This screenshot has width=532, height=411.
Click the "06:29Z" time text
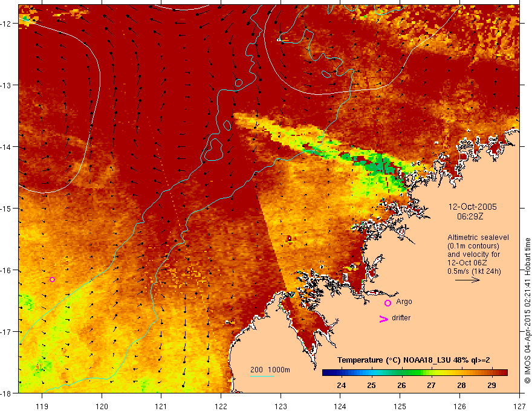(470, 216)
